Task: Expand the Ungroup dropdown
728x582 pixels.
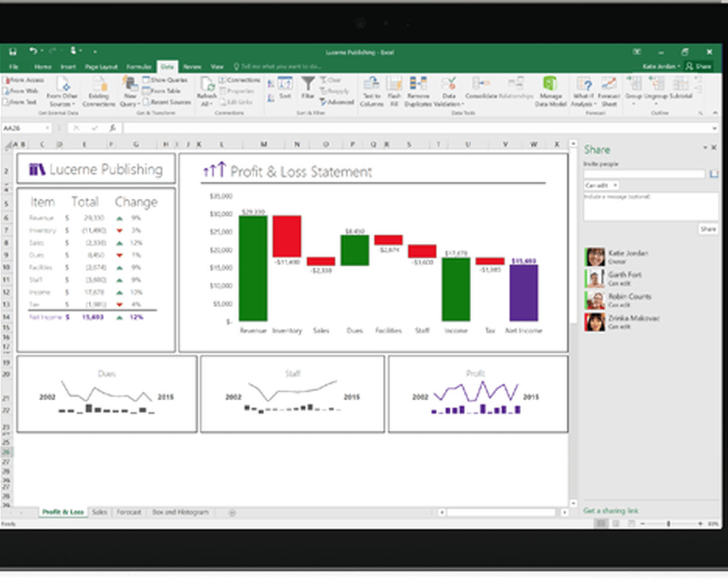Action: (x=655, y=103)
